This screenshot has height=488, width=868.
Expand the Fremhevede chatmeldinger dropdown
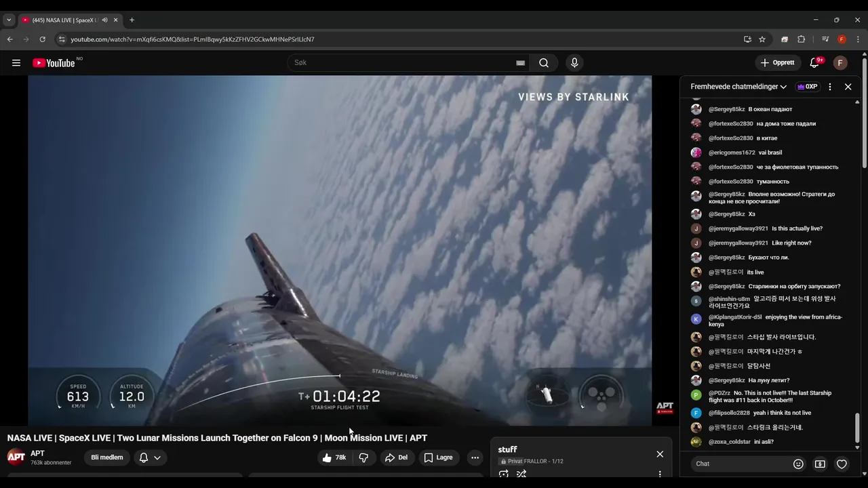tap(738, 87)
